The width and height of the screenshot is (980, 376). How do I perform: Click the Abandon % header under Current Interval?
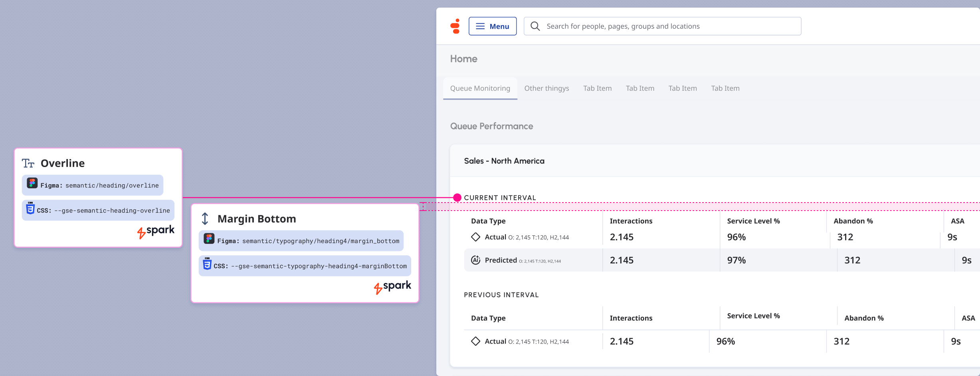click(x=853, y=221)
